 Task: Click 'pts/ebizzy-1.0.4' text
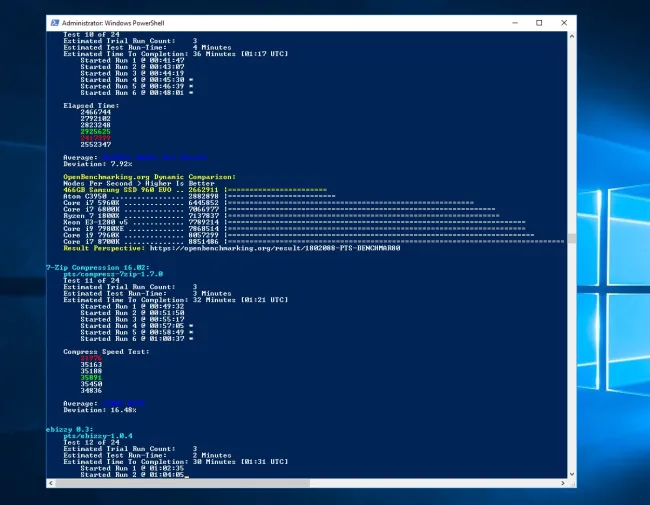[98, 436]
